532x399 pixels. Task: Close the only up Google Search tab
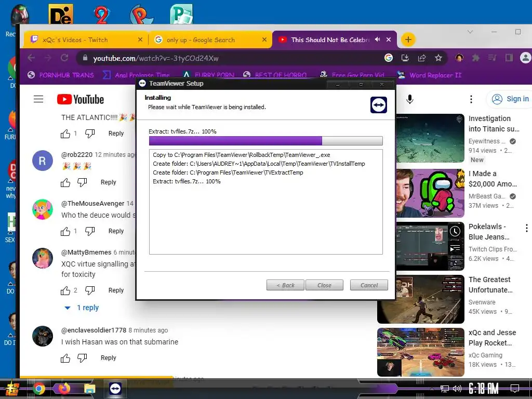click(264, 39)
